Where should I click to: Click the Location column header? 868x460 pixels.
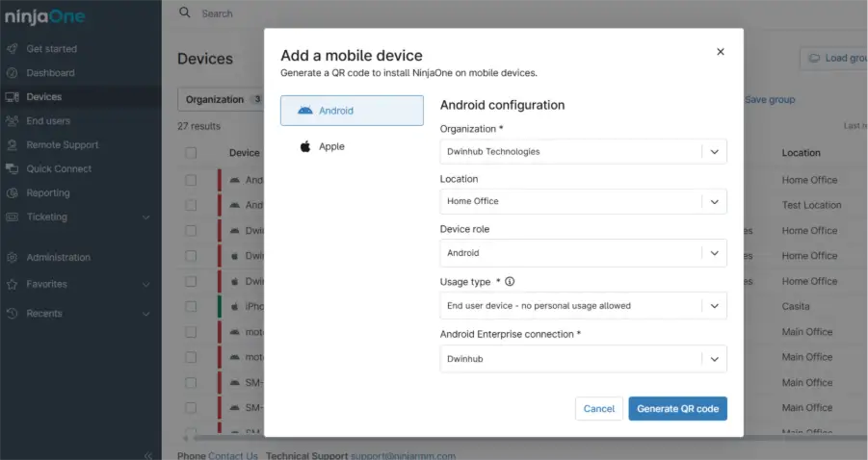(801, 153)
